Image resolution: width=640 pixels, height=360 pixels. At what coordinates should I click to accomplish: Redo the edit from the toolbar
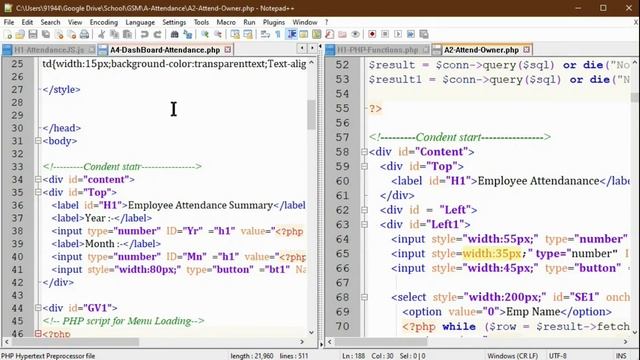157,35
